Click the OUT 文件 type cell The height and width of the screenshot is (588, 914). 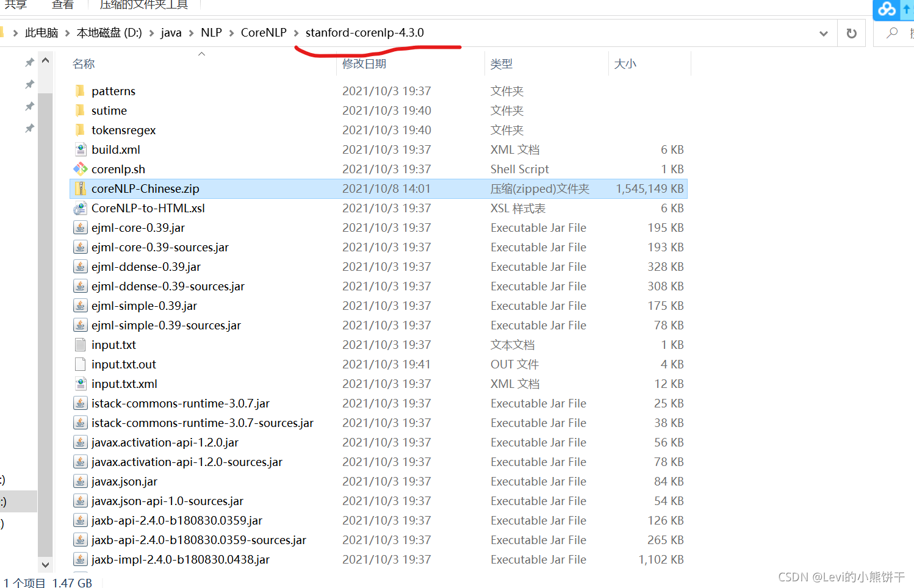click(515, 364)
